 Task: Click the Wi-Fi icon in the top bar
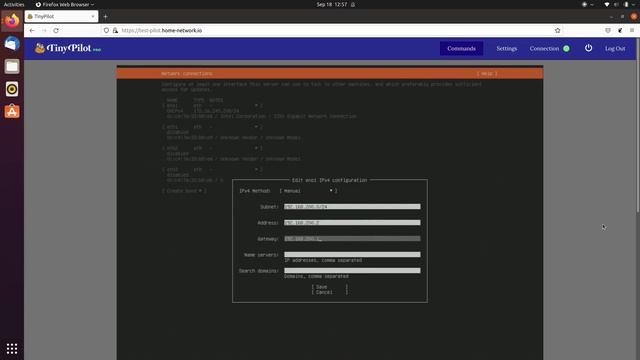coord(607,4)
